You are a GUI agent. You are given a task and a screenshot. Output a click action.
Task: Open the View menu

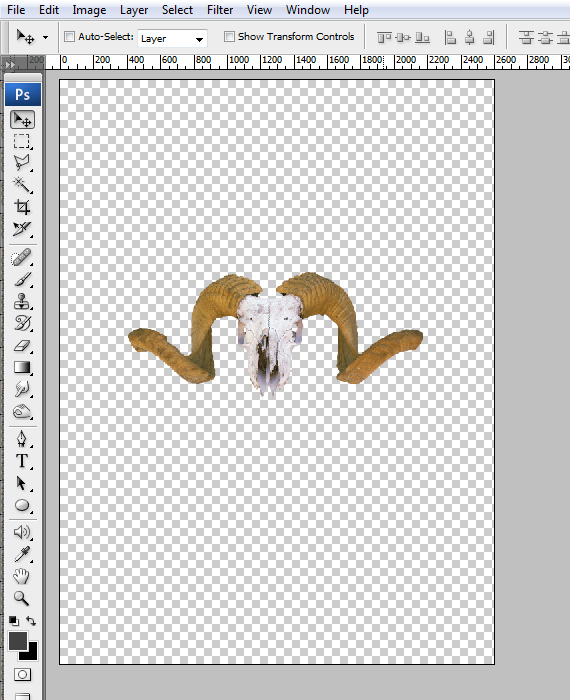(259, 10)
